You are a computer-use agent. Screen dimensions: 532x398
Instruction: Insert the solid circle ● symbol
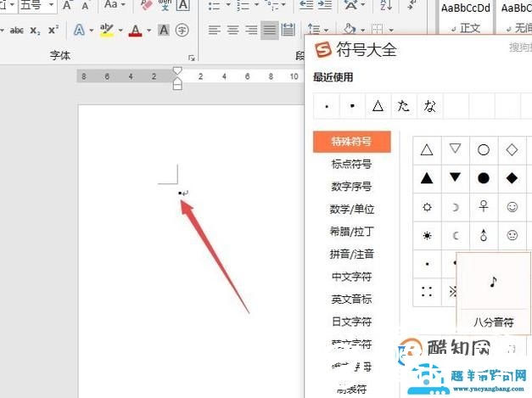pos(483,178)
